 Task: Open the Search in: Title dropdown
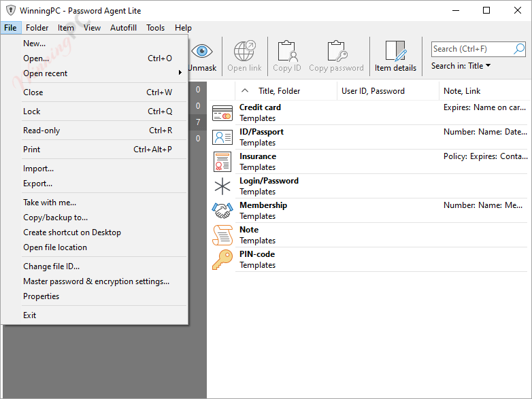[x=461, y=66]
